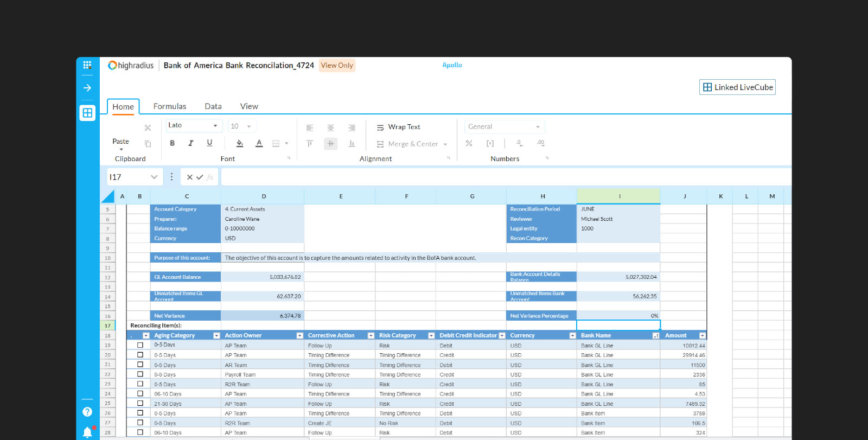The width and height of the screenshot is (868, 440).
Task: Switch to the Formulas ribbon tab
Action: [x=170, y=106]
